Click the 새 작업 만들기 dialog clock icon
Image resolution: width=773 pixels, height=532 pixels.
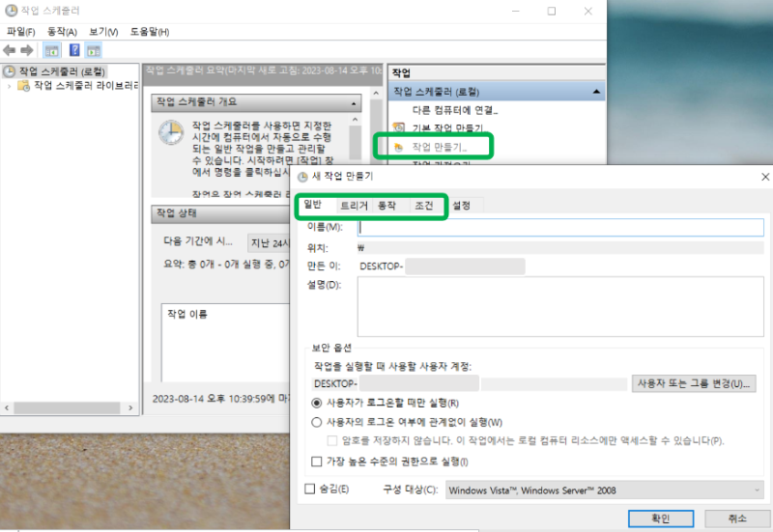click(x=302, y=177)
